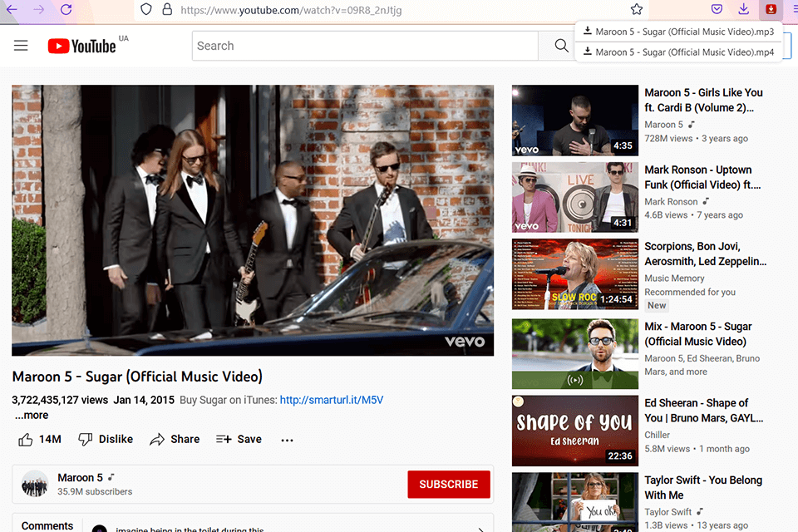Save the video to a playlist
Image resolution: width=798 pixels, height=532 pixels.
pos(239,439)
